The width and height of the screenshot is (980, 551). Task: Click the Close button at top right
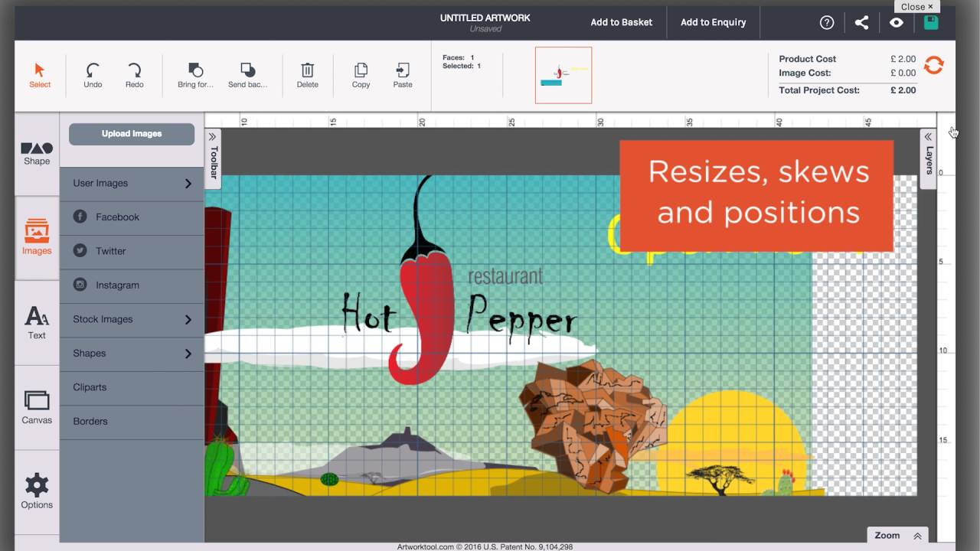[917, 6]
